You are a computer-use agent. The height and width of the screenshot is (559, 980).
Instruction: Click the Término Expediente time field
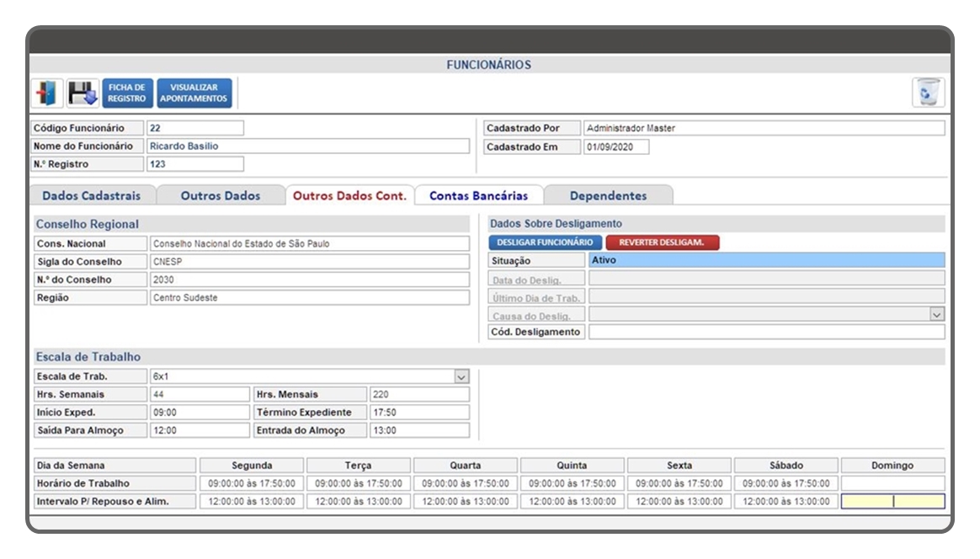[419, 413]
